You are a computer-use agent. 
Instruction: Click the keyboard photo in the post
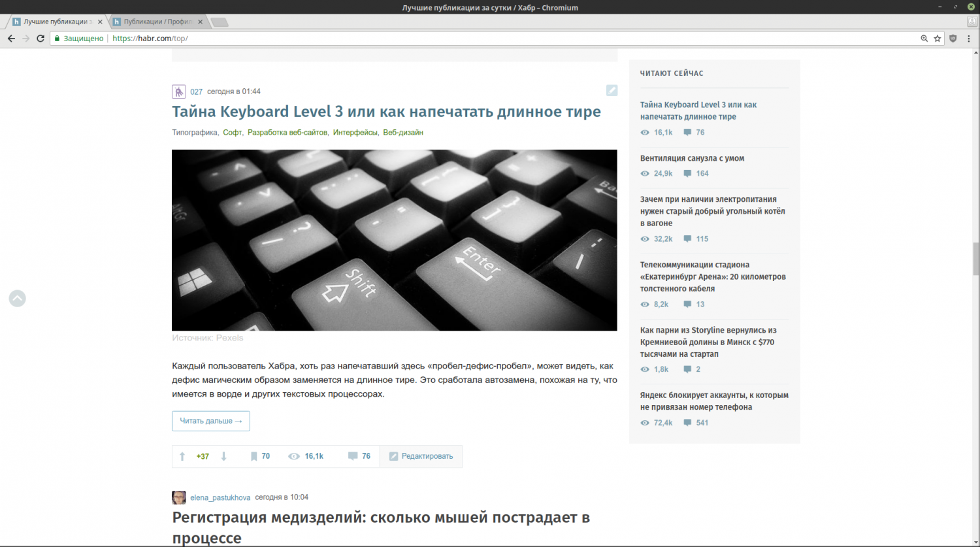pos(395,240)
